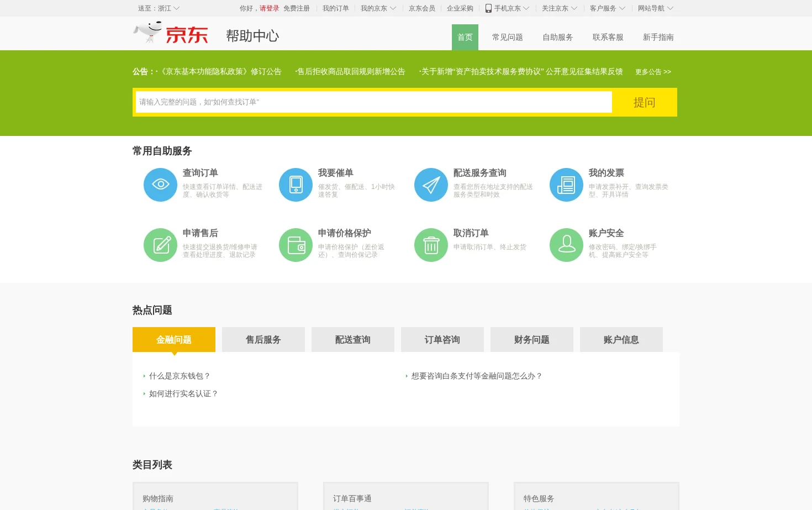The width and height of the screenshot is (812, 510).
Task: Click the 配送服务查询 title text
Action: [480, 173]
